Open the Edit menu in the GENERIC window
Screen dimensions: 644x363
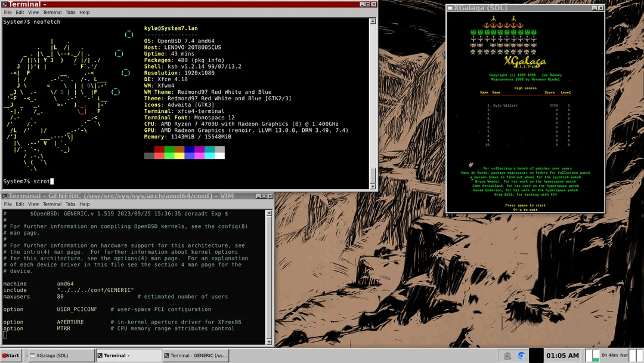pyautogui.click(x=20, y=203)
